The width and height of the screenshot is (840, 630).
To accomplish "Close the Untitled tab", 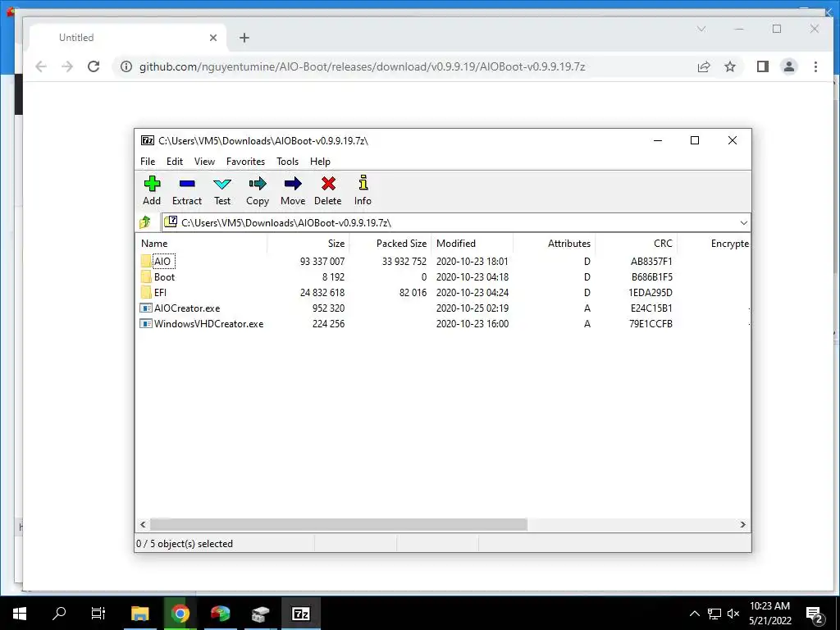I will click(x=213, y=38).
